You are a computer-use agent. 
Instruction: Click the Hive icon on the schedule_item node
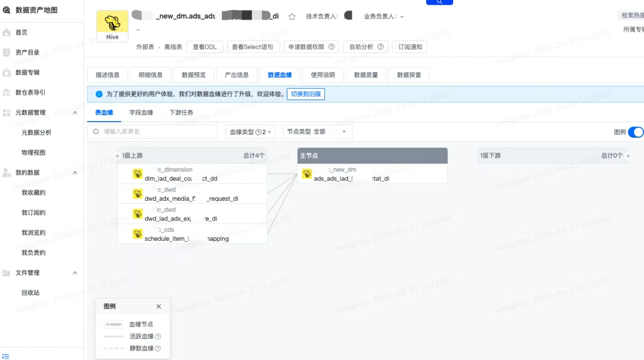137,233
